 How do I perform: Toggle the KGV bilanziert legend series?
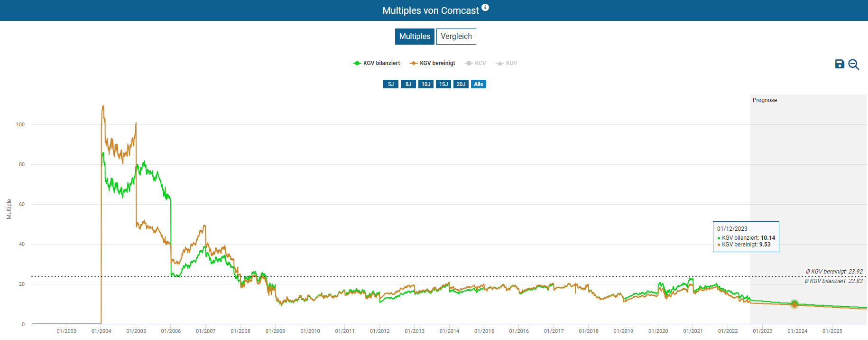[377, 63]
